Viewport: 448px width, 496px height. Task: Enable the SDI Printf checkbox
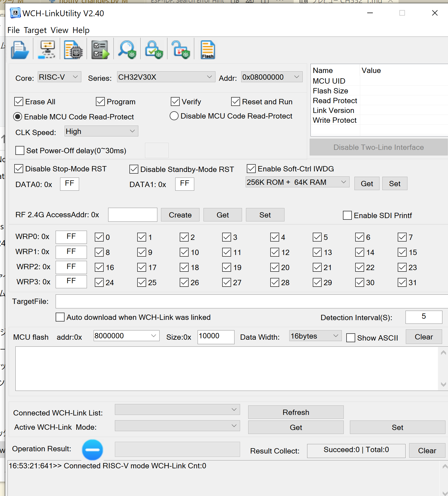tap(347, 216)
